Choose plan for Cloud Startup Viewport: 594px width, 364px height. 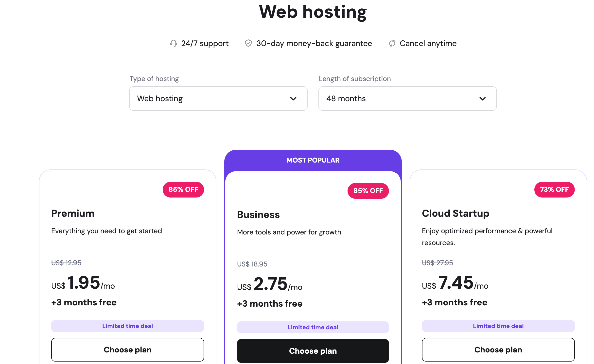point(498,349)
